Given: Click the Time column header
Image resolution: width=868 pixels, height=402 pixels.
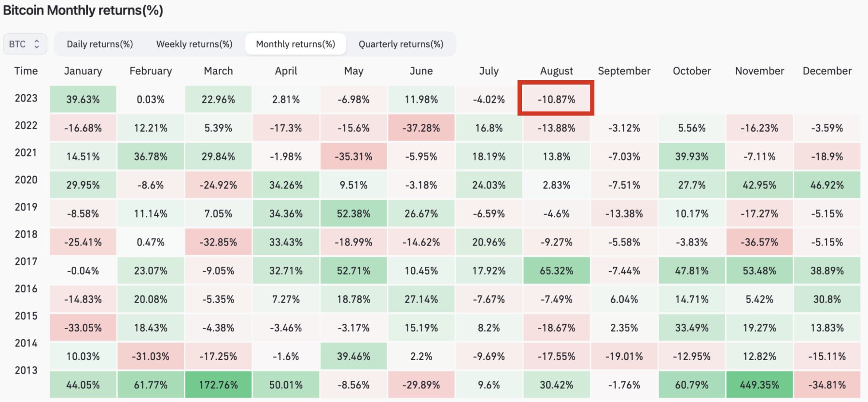Looking at the screenshot, I should click(x=26, y=71).
